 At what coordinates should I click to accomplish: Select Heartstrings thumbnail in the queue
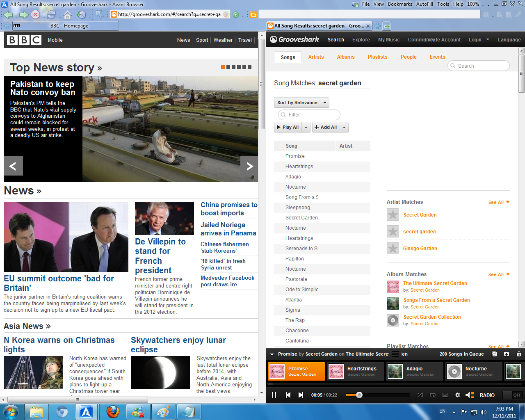click(336, 371)
